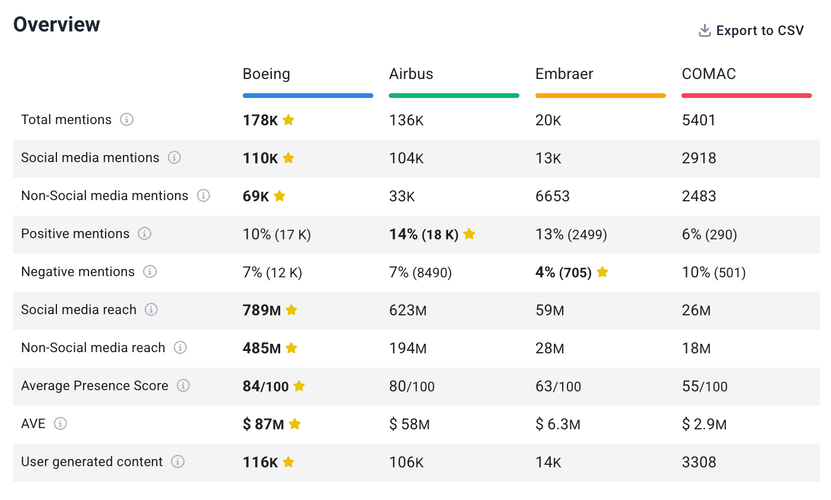Click Airbus negative mentions 7% (8490)

420,273
